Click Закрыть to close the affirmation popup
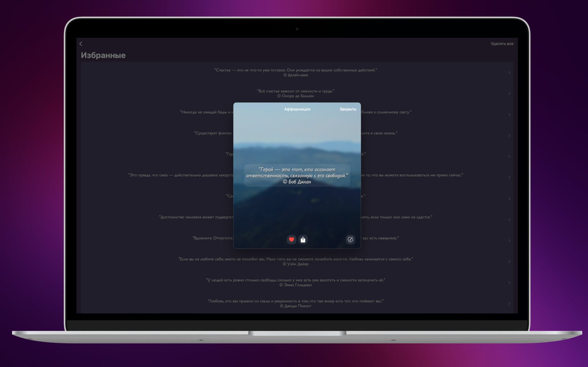Screen dimensions: 588x367 tap(348, 109)
